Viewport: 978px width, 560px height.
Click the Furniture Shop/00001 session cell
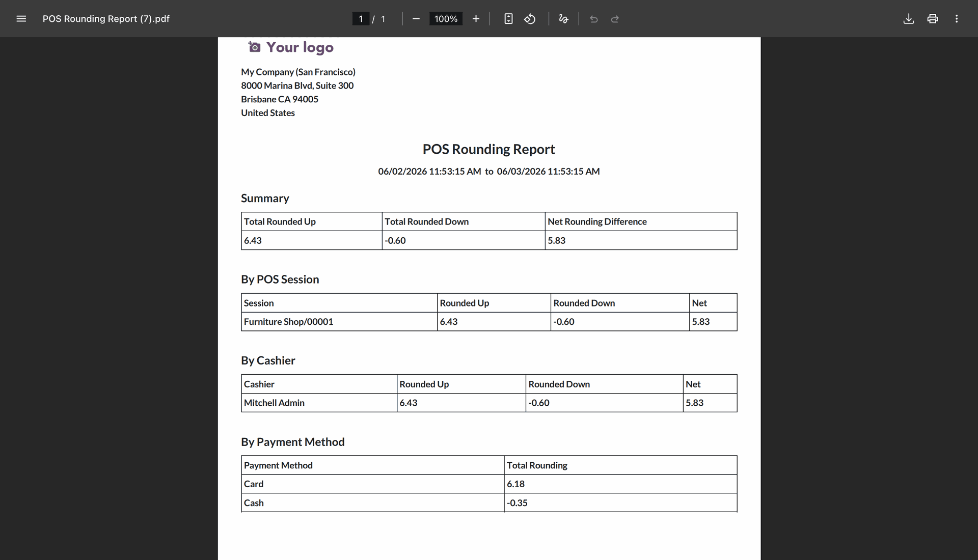[x=339, y=322]
